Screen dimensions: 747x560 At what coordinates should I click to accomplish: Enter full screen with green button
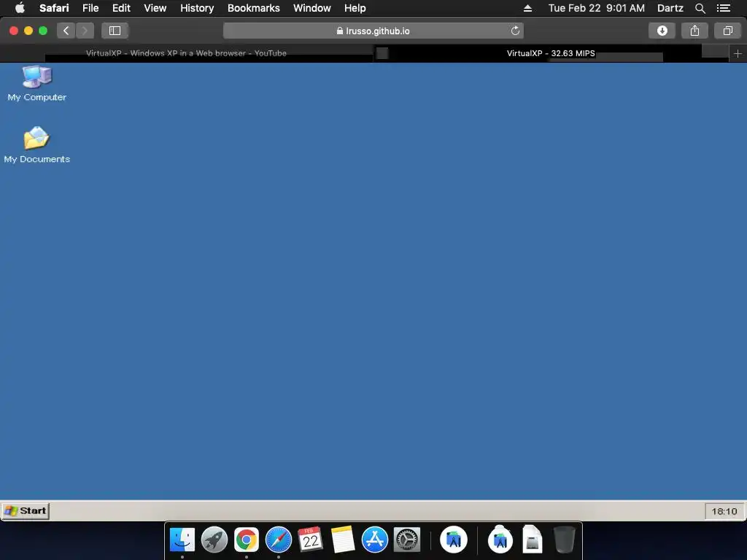coord(43,31)
